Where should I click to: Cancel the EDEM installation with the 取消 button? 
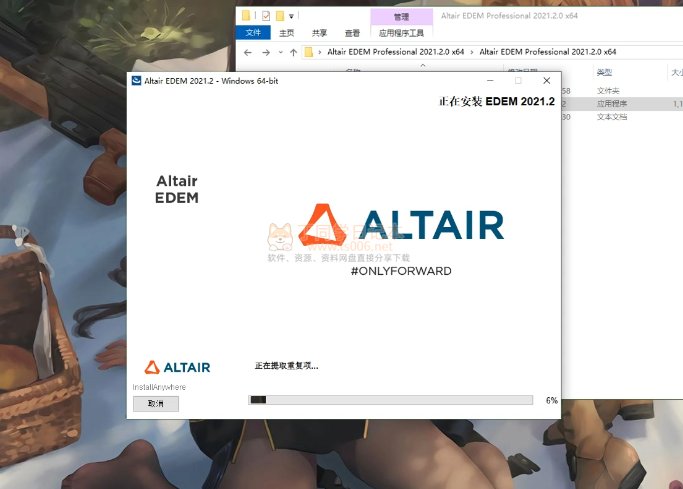coord(156,404)
